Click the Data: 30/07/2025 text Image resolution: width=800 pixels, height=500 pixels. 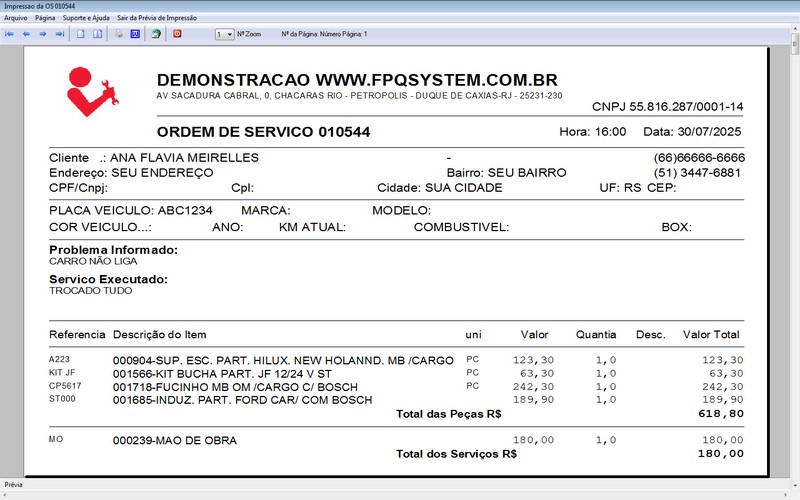click(x=692, y=132)
